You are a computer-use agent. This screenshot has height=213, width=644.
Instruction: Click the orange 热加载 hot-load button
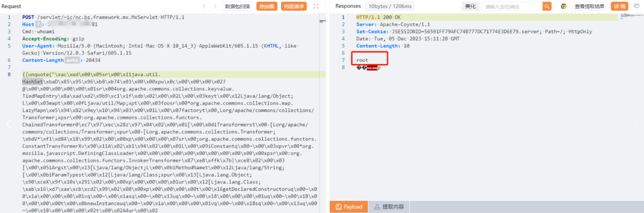[x=267, y=6]
